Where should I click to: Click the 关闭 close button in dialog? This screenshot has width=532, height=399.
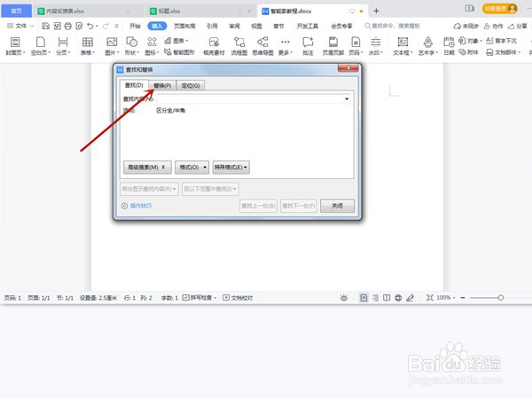coord(337,206)
